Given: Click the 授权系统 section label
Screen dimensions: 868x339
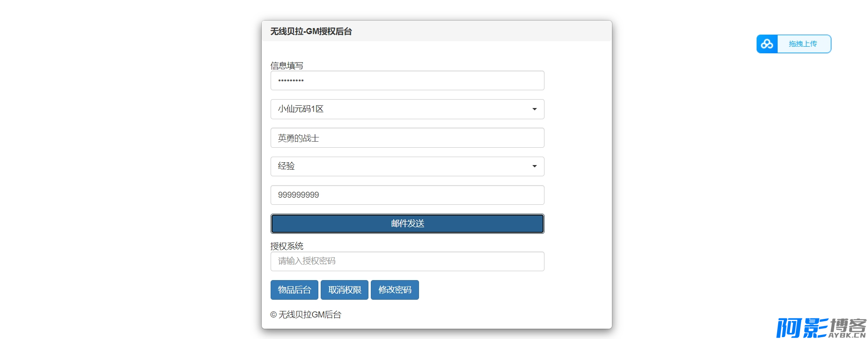Looking at the screenshot, I should click(287, 246).
